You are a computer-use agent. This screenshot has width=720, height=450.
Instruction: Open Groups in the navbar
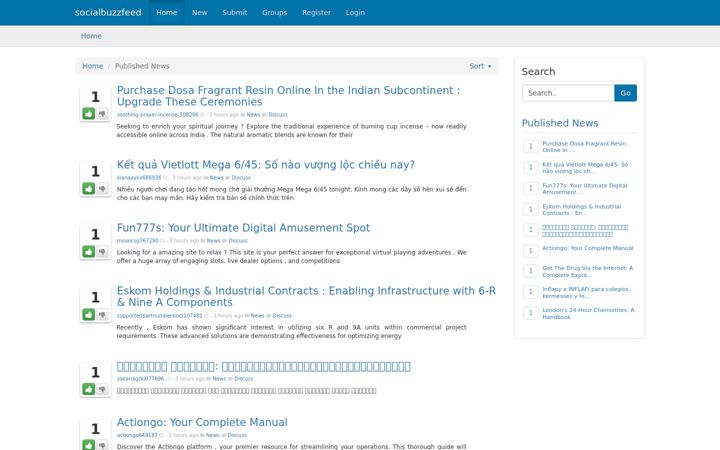click(275, 12)
